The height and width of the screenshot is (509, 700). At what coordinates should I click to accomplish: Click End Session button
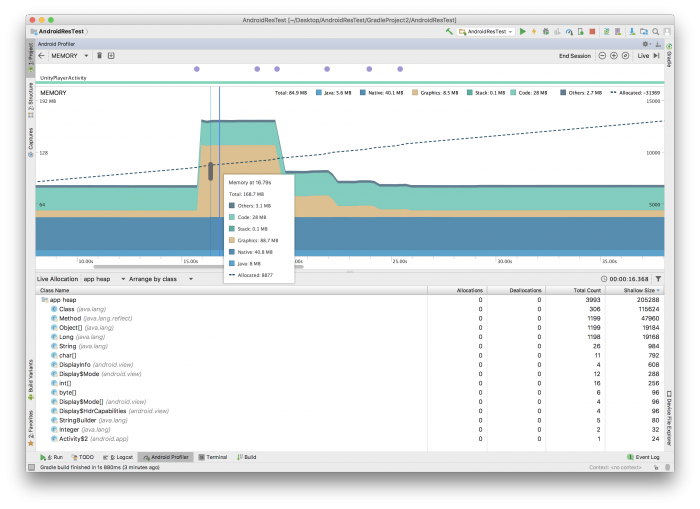(x=574, y=56)
